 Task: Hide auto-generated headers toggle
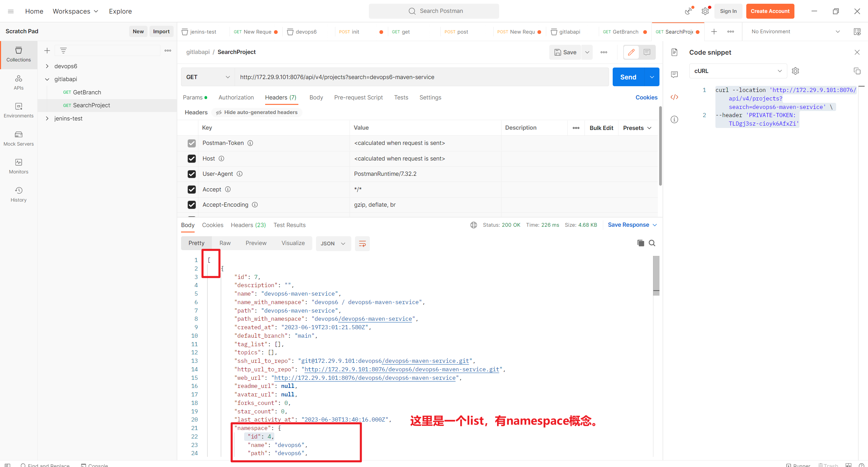(257, 112)
